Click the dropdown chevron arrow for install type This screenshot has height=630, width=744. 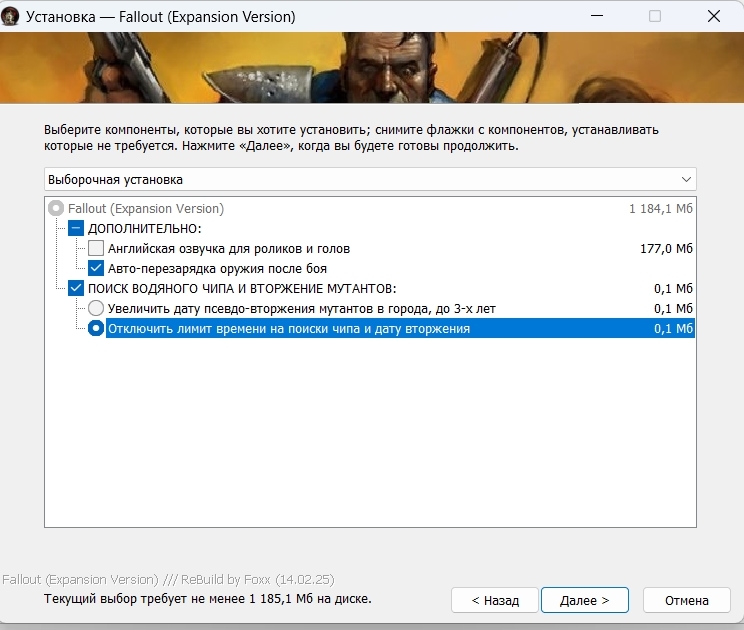pyautogui.click(x=686, y=179)
